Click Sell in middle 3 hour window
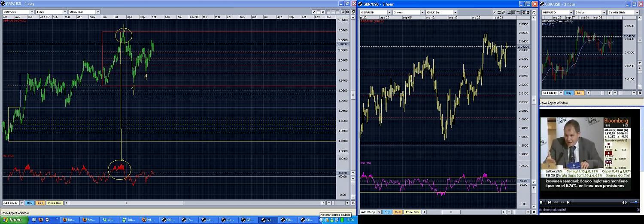Image resolution: width=644 pixels, height=224 pixels. (398, 212)
